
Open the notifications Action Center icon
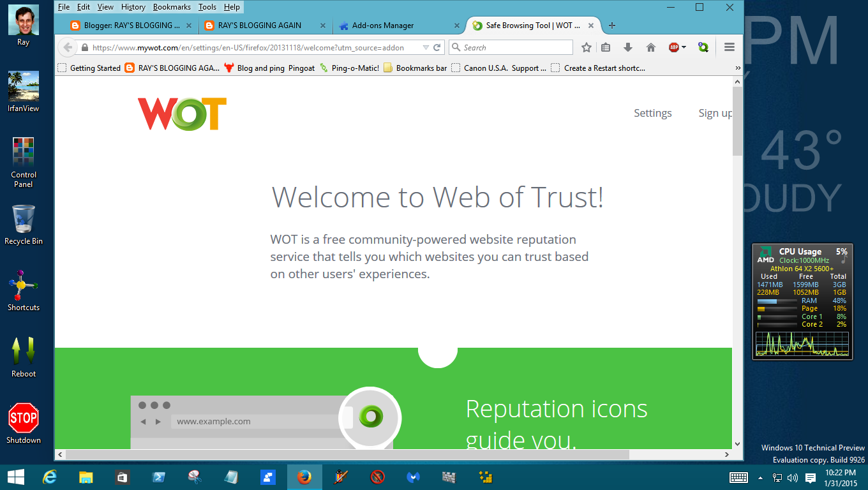coord(811,477)
